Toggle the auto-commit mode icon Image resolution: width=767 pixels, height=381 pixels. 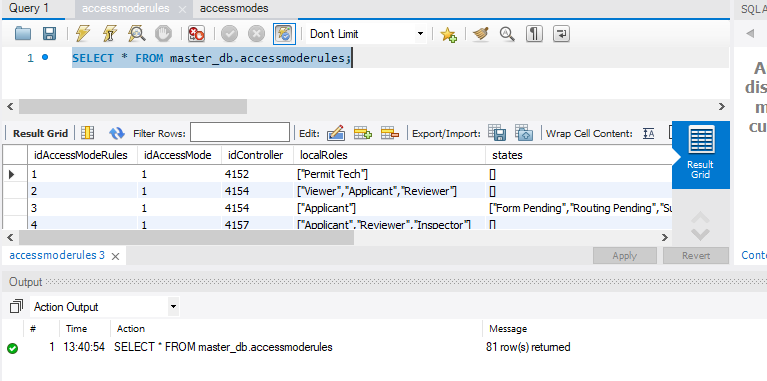(284, 34)
